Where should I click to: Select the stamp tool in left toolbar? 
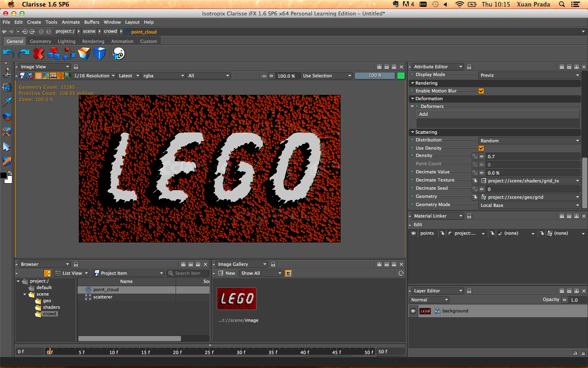click(x=7, y=72)
